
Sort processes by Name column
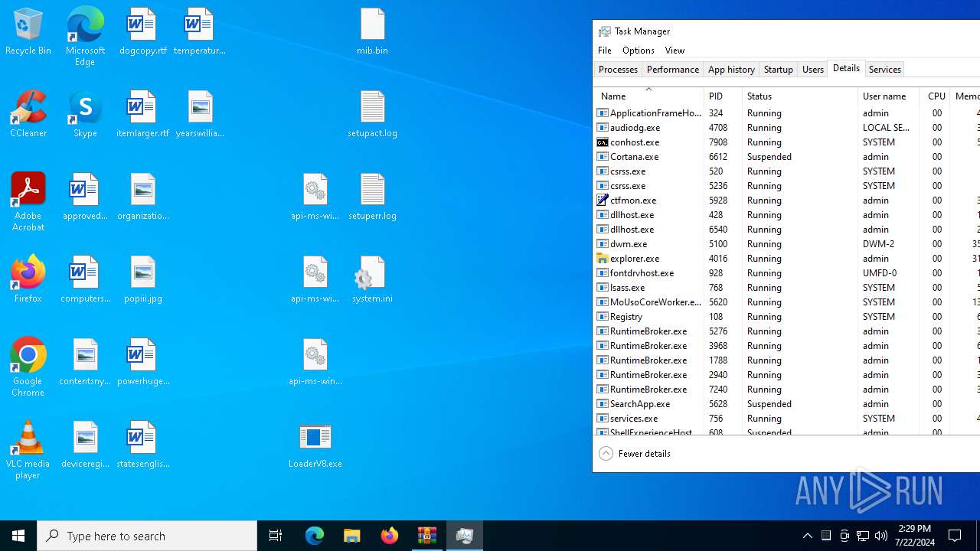click(x=648, y=96)
